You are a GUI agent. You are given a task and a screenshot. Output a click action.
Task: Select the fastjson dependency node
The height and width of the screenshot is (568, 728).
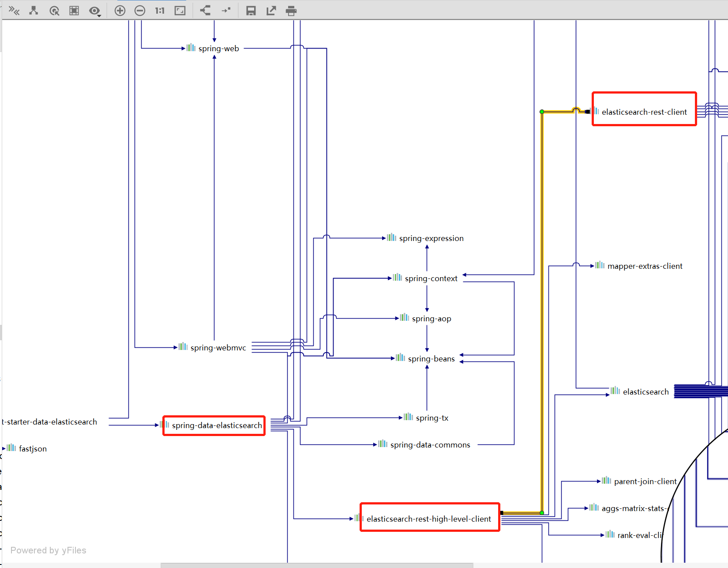coord(32,449)
